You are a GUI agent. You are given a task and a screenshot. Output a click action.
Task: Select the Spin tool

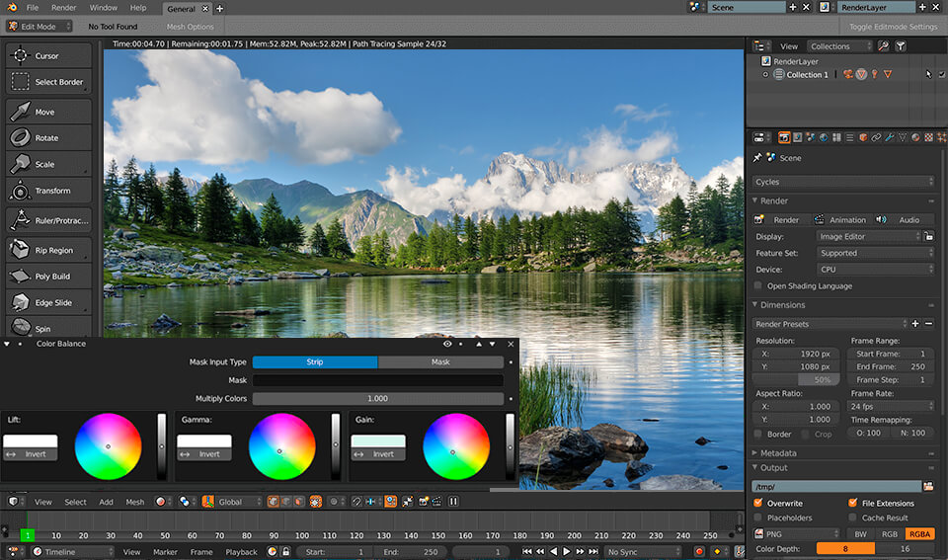click(x=48, y=327)
